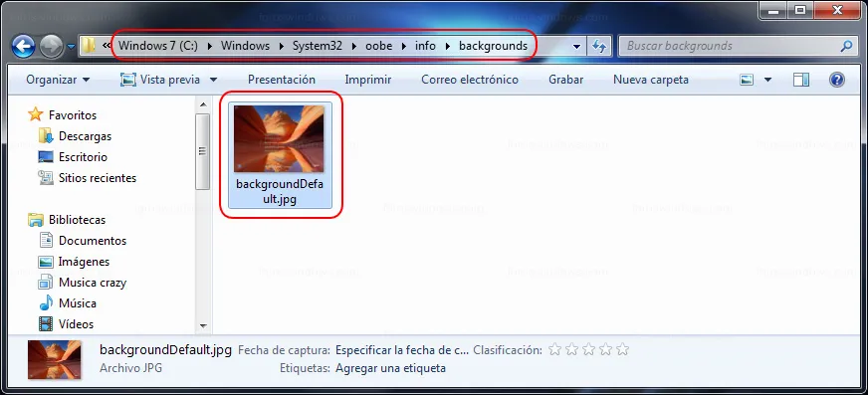This screenshot has width=868, height=395.
Task: Select the backgroundDefault.jpg thumbnail
Action: pyautogui.click(x=280, y=155)
